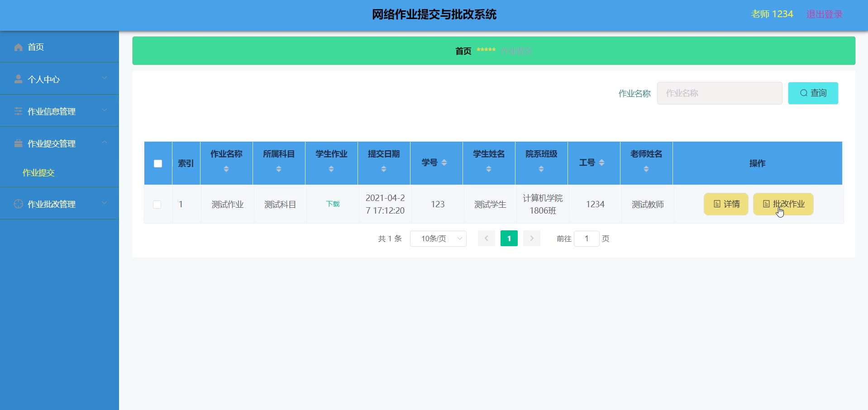Image resolution: width=868 pixels, height=410 pixels.
Task: Click the 学号 value 123 cell
Action: click(x=438, y=204)
